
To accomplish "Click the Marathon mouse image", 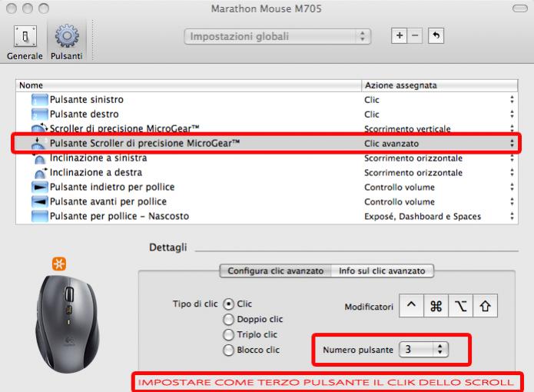I will tap(68, 324).
